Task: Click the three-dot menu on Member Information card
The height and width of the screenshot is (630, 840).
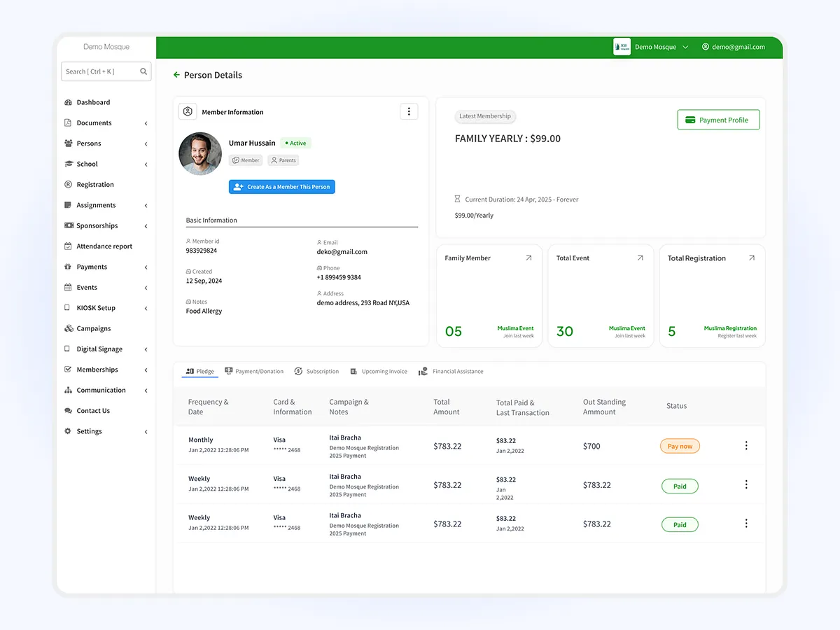Action: point(409,111)
